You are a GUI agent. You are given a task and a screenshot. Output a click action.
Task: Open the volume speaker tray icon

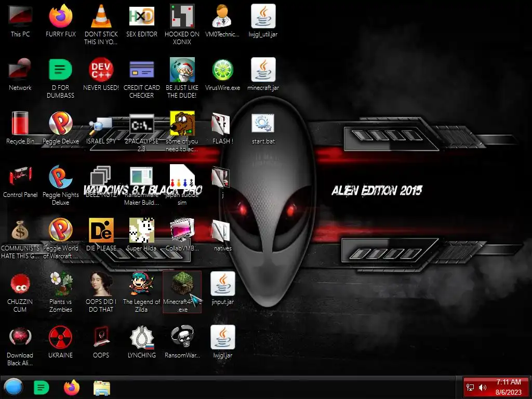pos(483,388)
